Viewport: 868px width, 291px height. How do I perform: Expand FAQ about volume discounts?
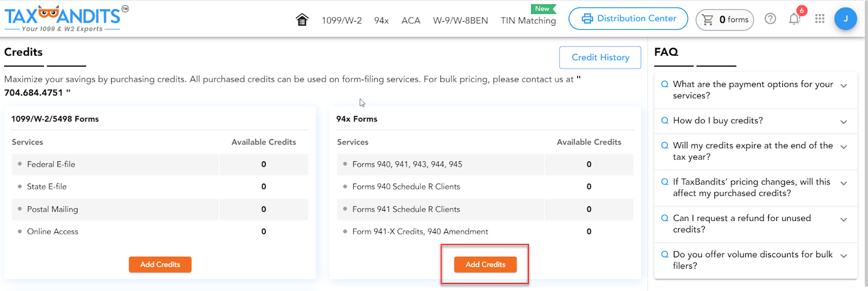pyautogui.click(x=756, y=261)
